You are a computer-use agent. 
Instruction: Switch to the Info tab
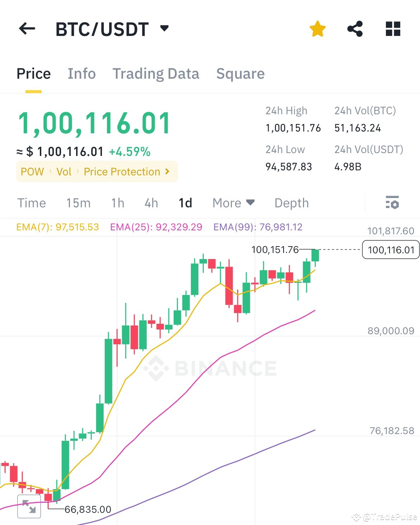coord(81,74)
